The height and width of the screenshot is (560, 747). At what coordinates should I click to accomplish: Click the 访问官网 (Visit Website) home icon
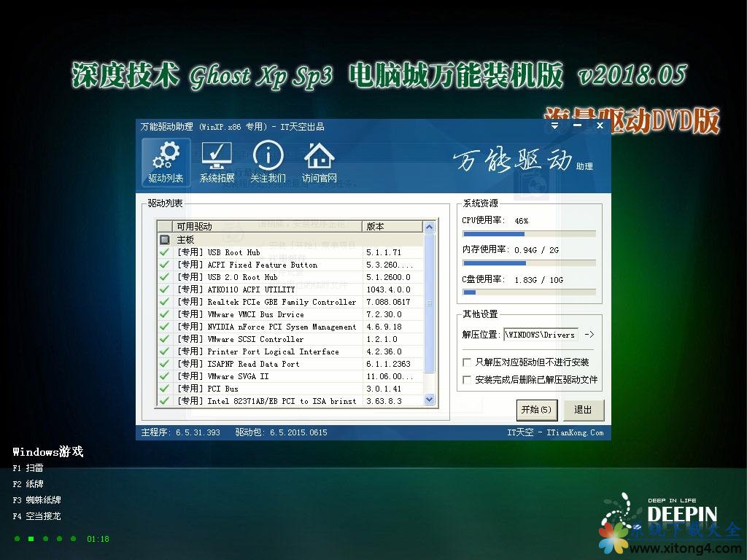319,161
